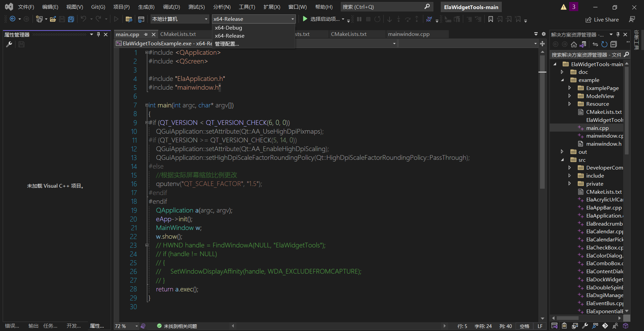Open the 调试(D) menu
This screenshot has width=644, height=331.
171,7
